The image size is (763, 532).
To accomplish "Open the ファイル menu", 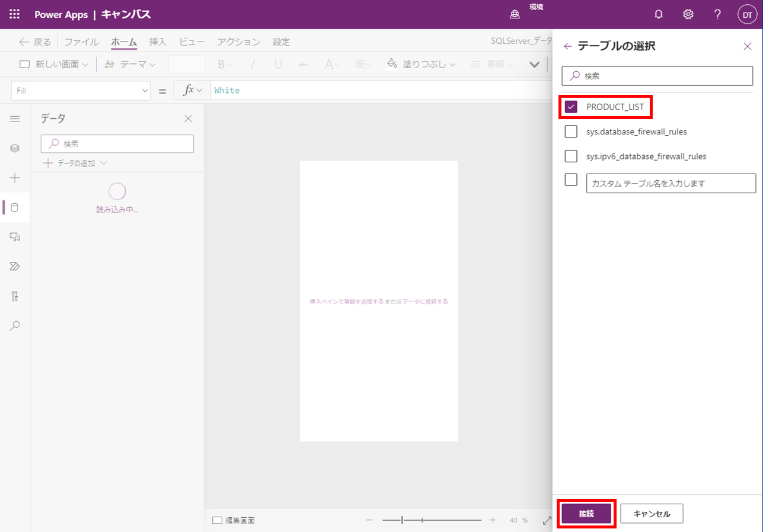I will point(81,42).
